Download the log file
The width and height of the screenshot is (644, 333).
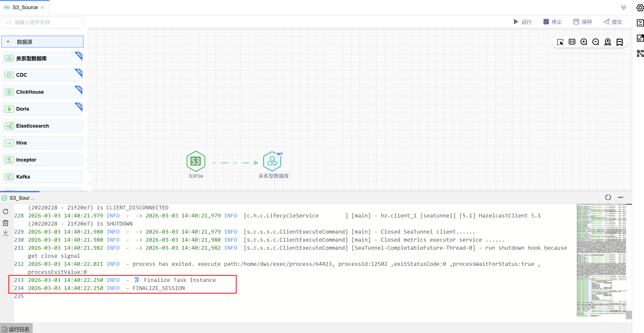point(6,233)
